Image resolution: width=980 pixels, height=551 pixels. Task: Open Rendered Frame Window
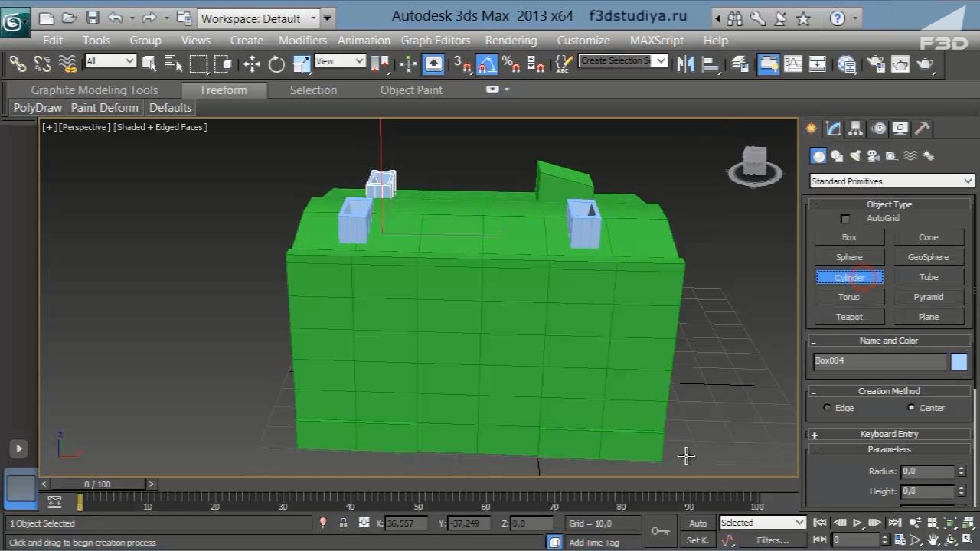click(900, 64)
